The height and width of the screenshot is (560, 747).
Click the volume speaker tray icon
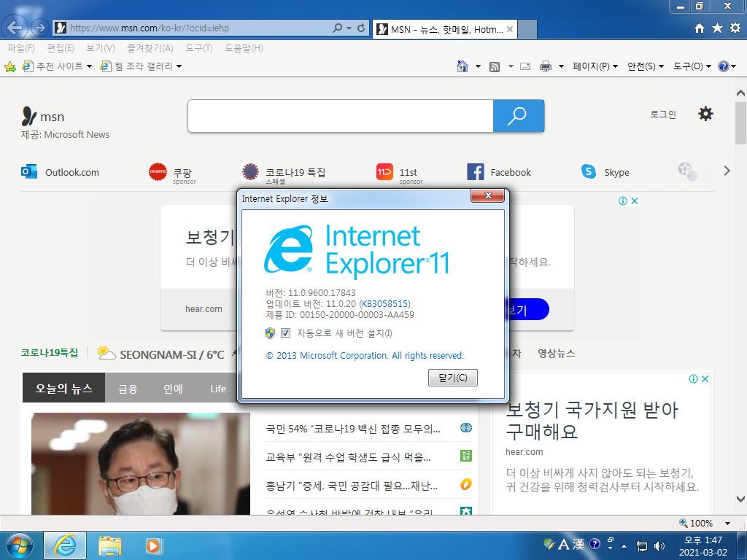[x=659, y=545]
